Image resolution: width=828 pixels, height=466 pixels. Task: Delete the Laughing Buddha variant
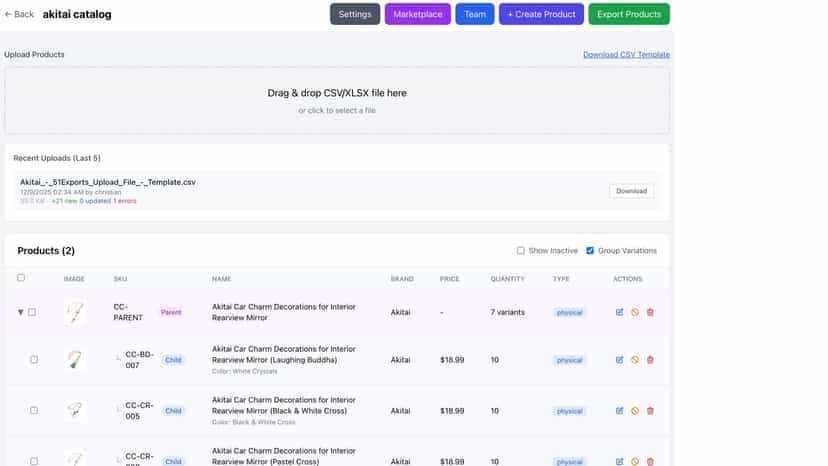(x=650, y=360)
